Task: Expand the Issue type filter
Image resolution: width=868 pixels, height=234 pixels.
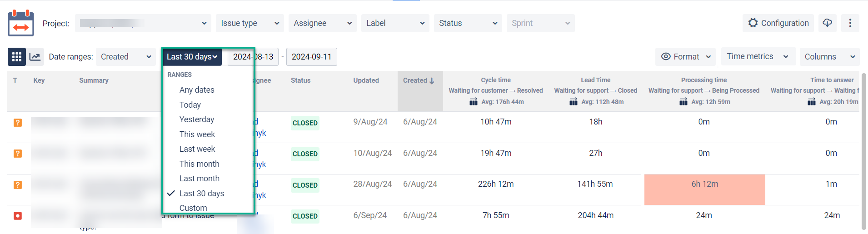Action: point(249,23)
